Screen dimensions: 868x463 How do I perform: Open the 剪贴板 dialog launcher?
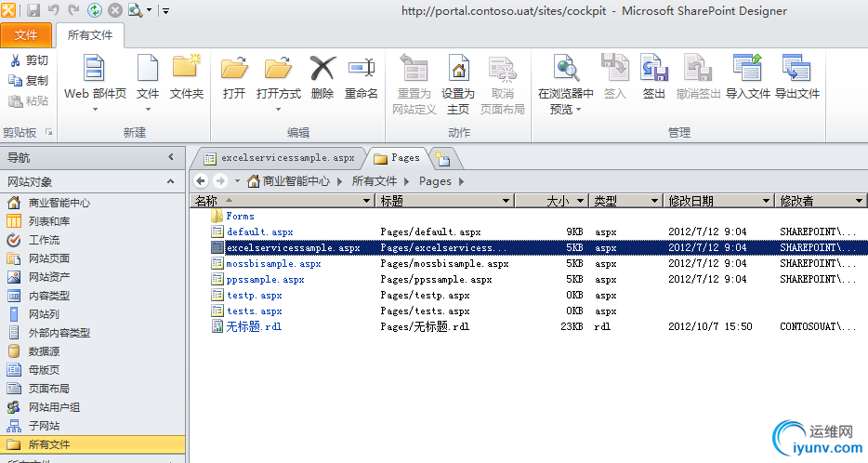tap(48, 132)
